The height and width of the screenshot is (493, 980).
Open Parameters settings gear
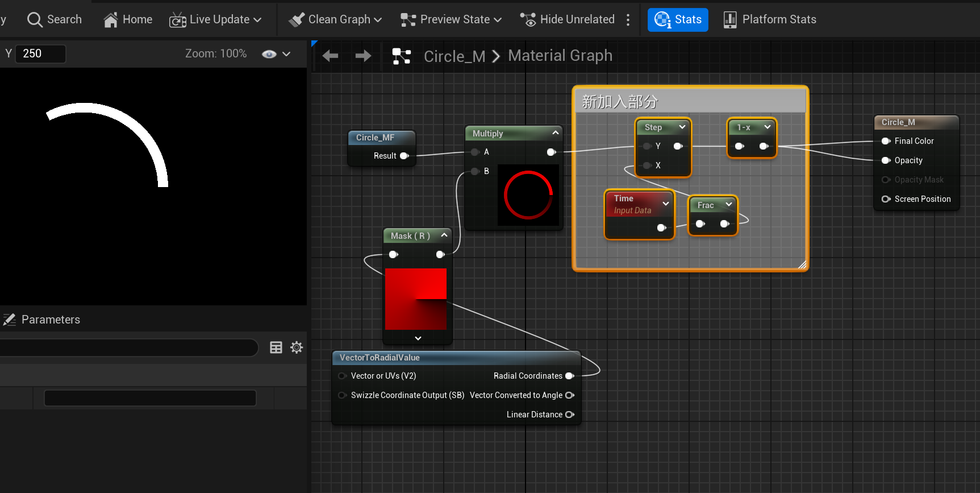coord(297,347)
